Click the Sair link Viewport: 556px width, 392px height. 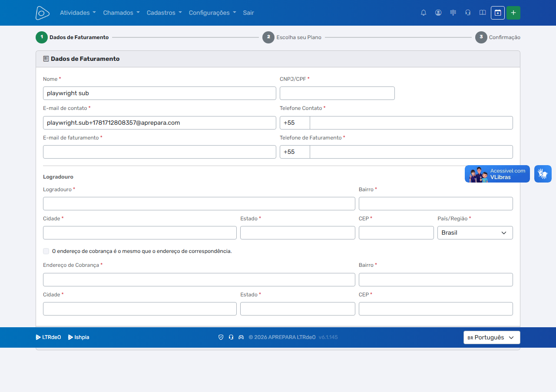pos(248,13)
